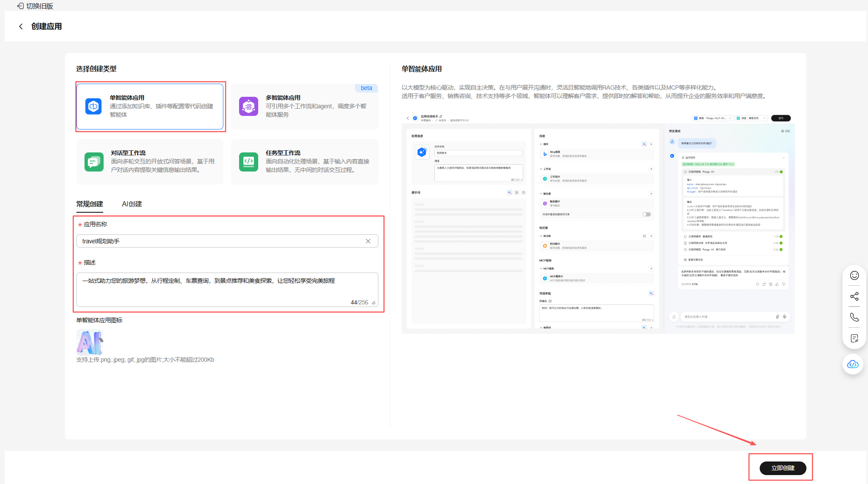Screen dimensions: 868x484
Task: Click the smiley feedback icon in floating sidebar
Action: [854, 276]
